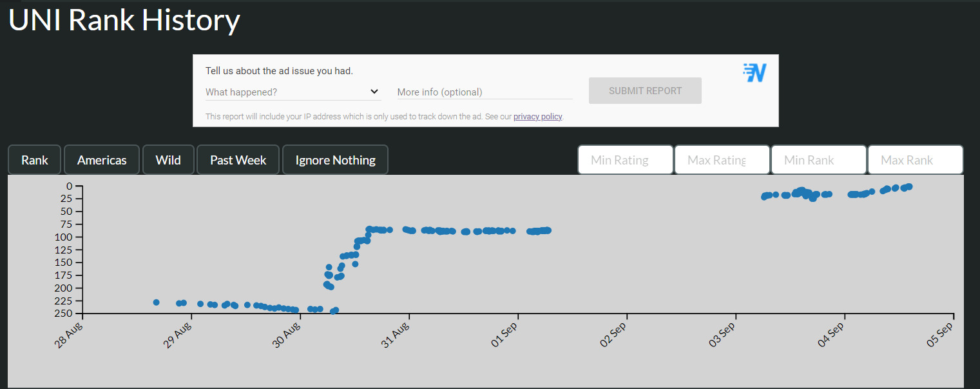
Task: Click the Min Rating input field
Action: tap(626, 160)
